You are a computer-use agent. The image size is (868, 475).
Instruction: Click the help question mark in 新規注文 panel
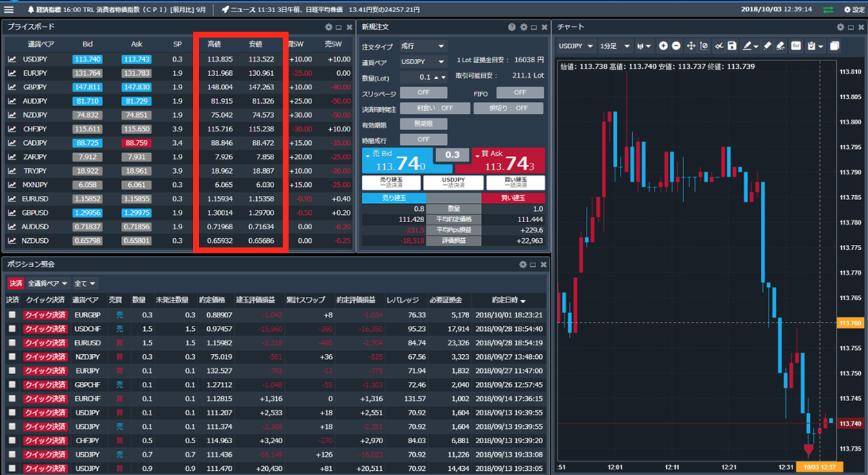coord(512,27)
